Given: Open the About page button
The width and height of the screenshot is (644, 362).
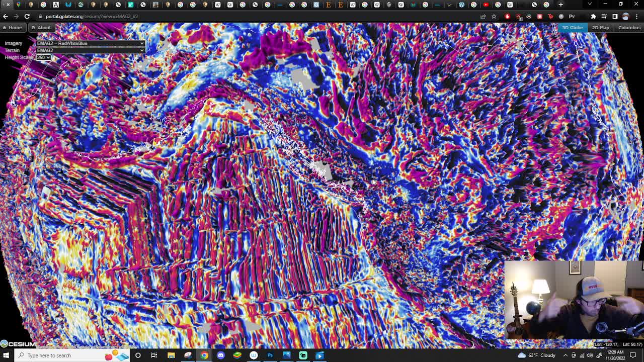Looking at the screenshot, I should coord(41,28).
